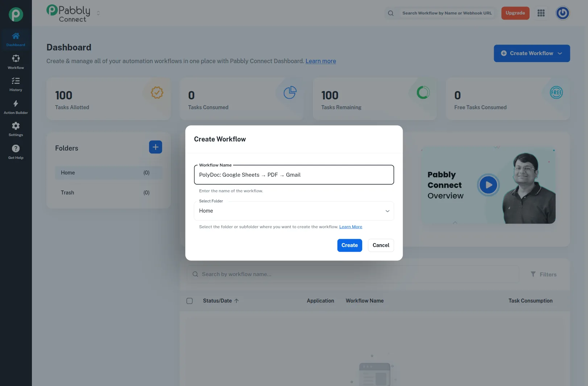Play the Pabbly Connect Overview video
The image size is (588, 386).
pyautogui.click(x=488, y=185)
